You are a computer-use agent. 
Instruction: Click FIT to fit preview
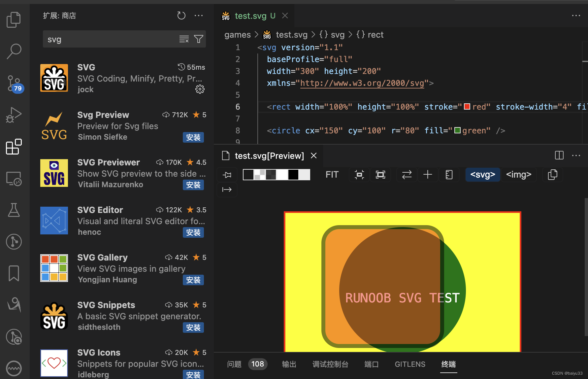pyautogui.click(x=332, y=175)
